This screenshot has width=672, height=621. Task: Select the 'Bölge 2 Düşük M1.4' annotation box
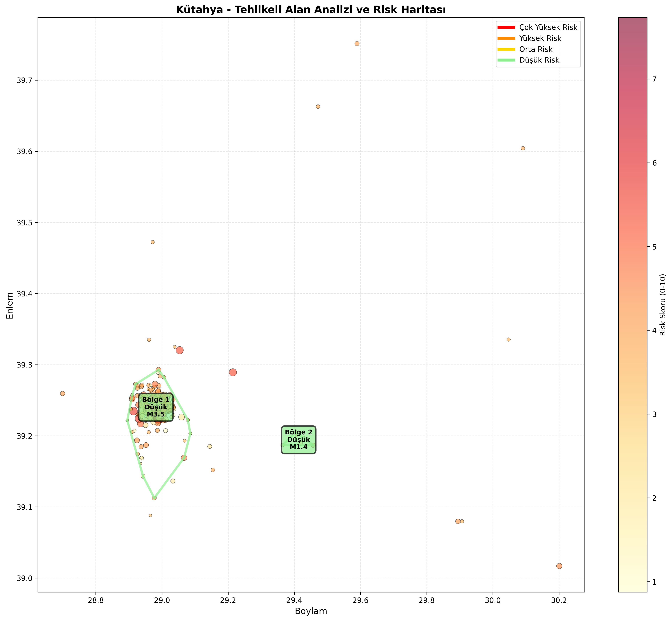click(298, 440)
